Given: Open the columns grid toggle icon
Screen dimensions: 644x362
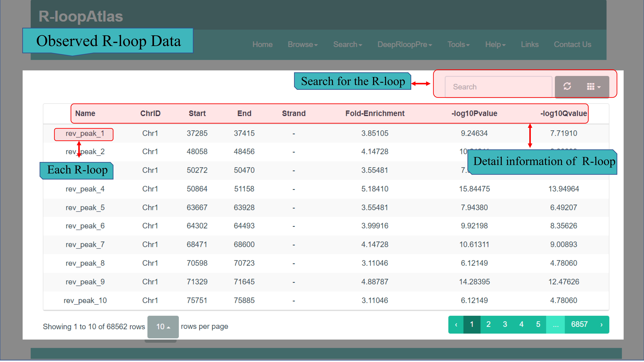Looking at the screenshot, I should click(594, 87).
